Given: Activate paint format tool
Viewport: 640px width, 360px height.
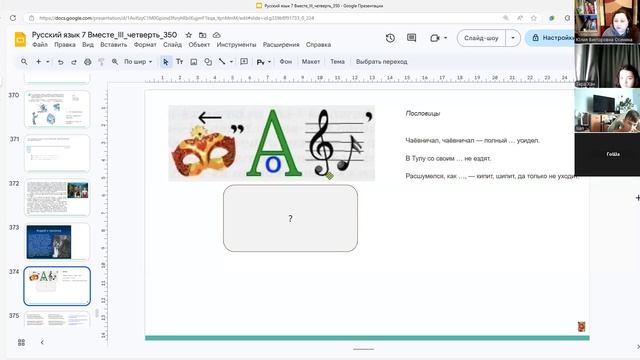Looking at the screenshot, I should tap(101, 62).
